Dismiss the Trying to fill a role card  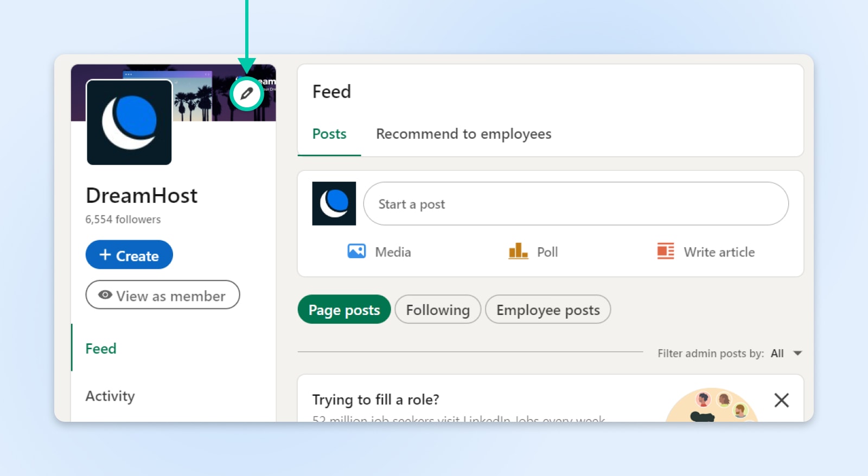pyautogui.click(x=781, y=400)
